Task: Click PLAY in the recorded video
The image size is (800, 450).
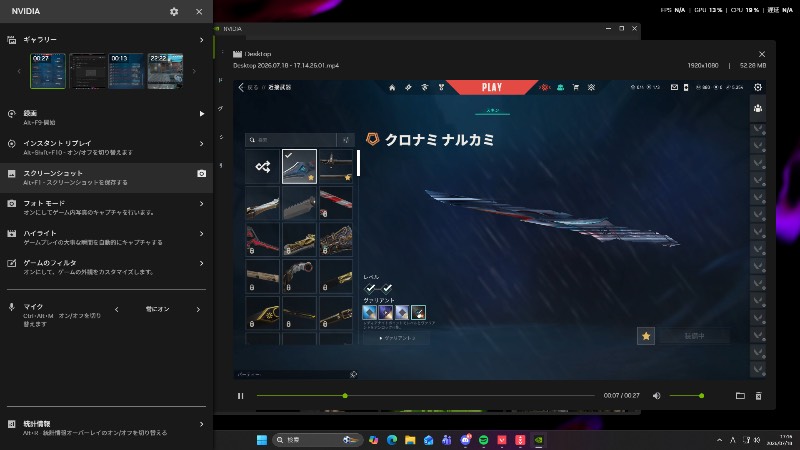Action: click(492, 87)
